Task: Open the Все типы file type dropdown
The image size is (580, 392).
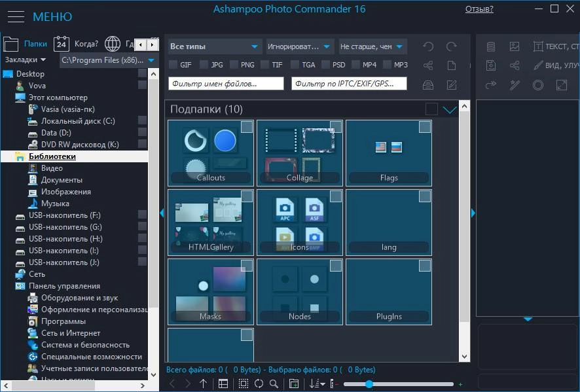Action: click(215, 46)
